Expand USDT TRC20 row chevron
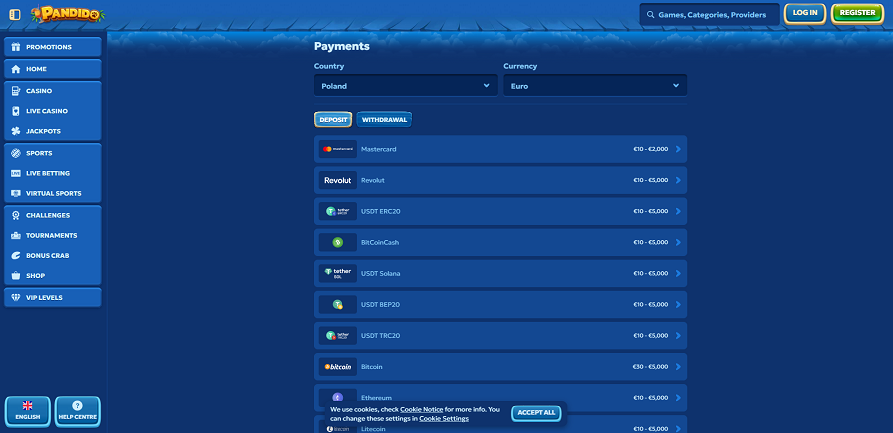 tap(678, 336)
